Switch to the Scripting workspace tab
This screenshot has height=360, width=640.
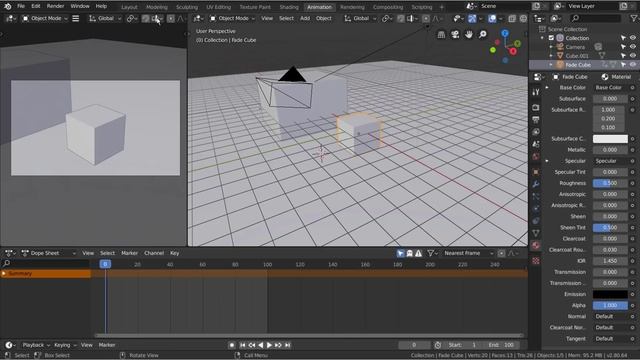point(422,7)
